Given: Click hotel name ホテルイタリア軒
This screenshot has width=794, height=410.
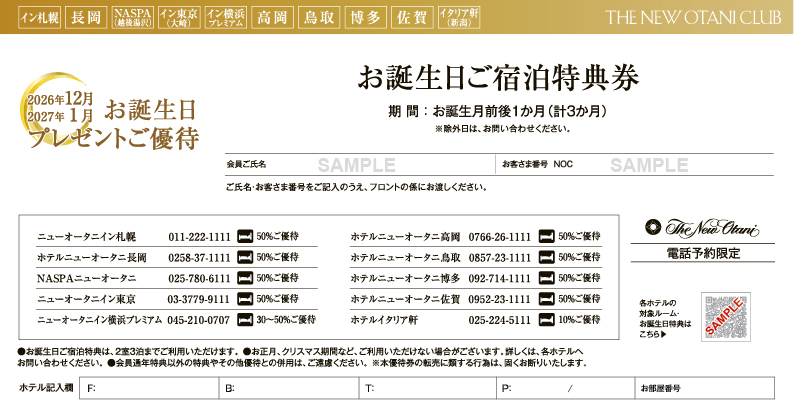Looking at the screenshot, I should (x=384, y=320).
